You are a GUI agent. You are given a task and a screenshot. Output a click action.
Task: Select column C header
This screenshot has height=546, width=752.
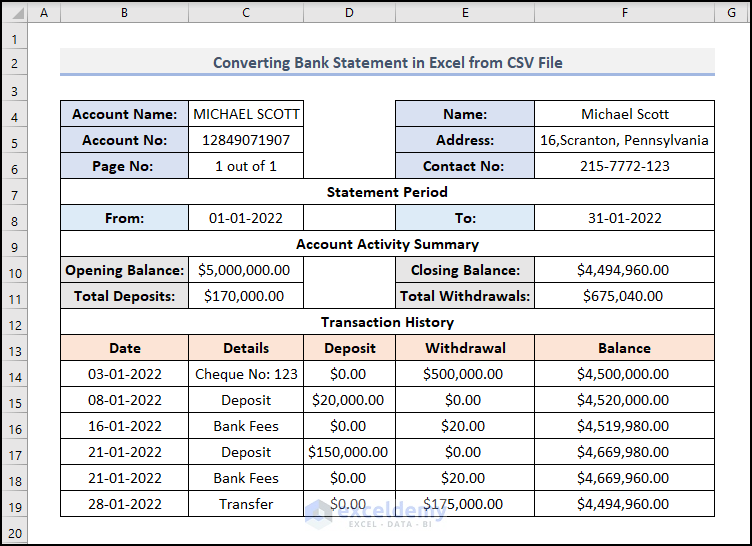(x=246, y=13)
